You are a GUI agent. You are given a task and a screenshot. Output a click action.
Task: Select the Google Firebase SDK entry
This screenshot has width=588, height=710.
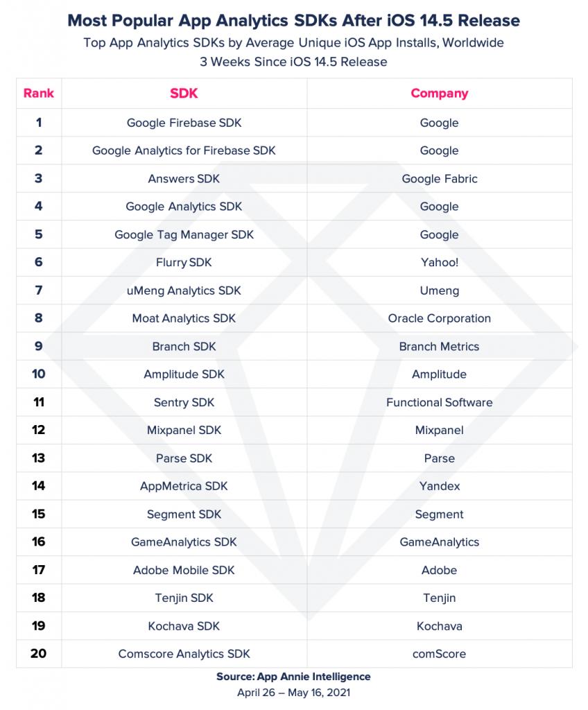coord(184,123)
